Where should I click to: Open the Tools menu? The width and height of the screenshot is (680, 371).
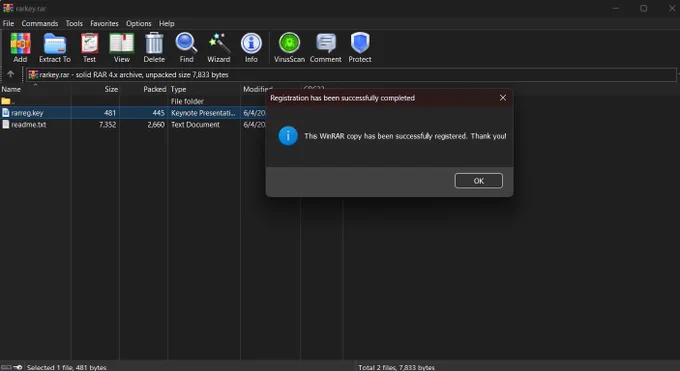74,23
